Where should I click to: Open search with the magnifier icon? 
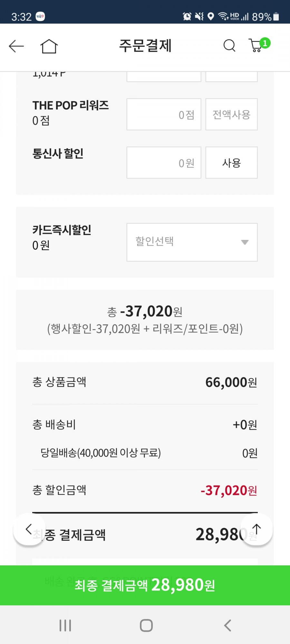[229, 46]
